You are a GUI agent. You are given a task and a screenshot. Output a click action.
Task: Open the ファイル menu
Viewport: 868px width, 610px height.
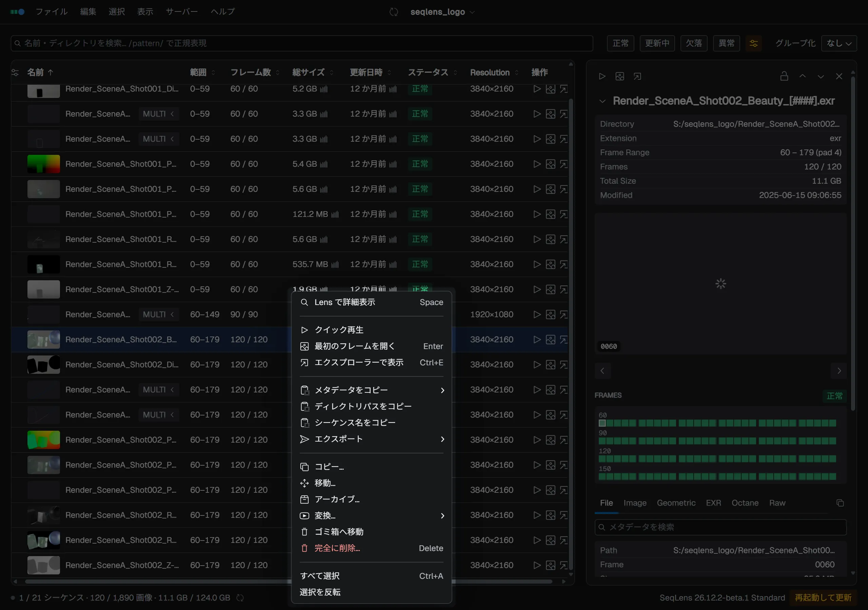click(x=52, y=12)
